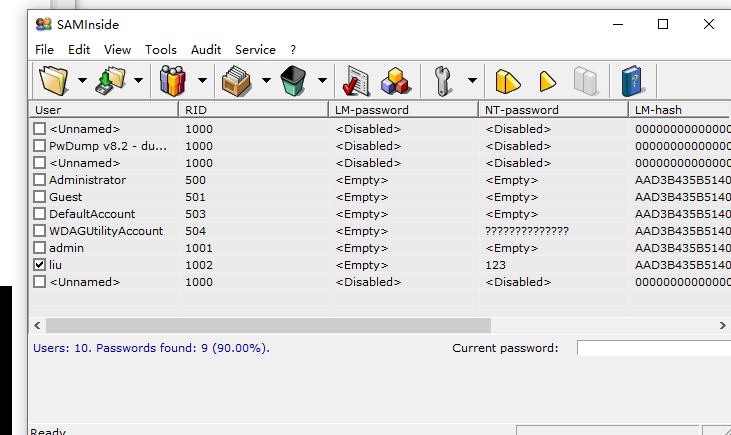Click the colored cubes attack type icon
731x435 pixels.
tap(395, 81)
